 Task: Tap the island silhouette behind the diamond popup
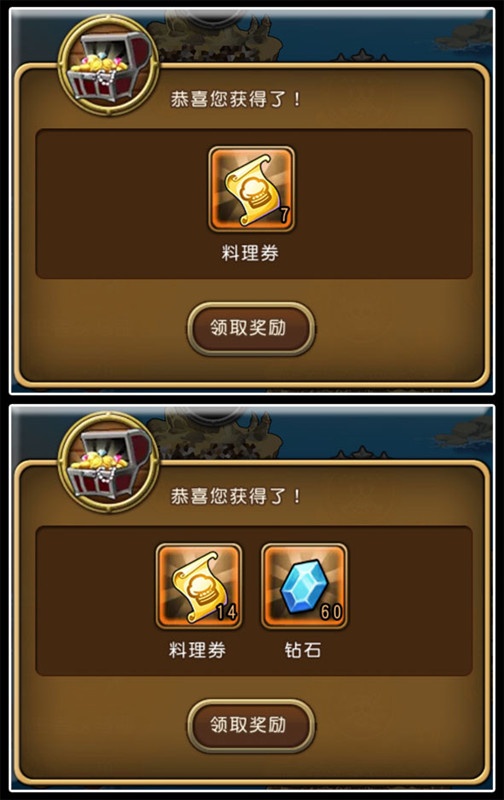pyautogui.click(x=219, y=433)
